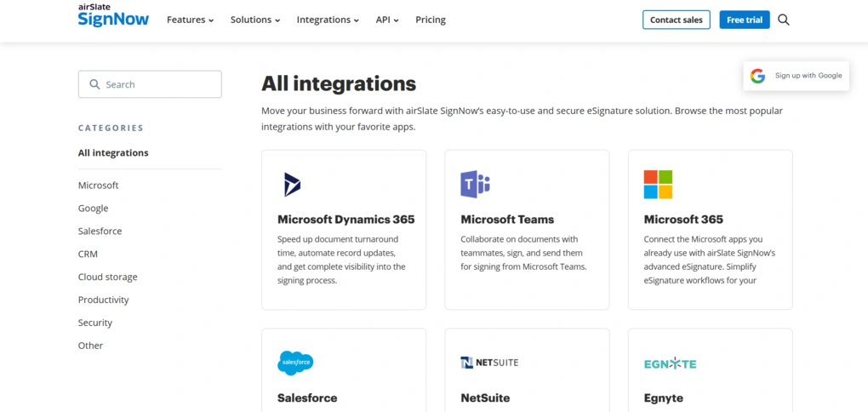The width and height of the screenshot is (868, 412).
Task: Click the NetSuite logo
Action: [489, 363]
